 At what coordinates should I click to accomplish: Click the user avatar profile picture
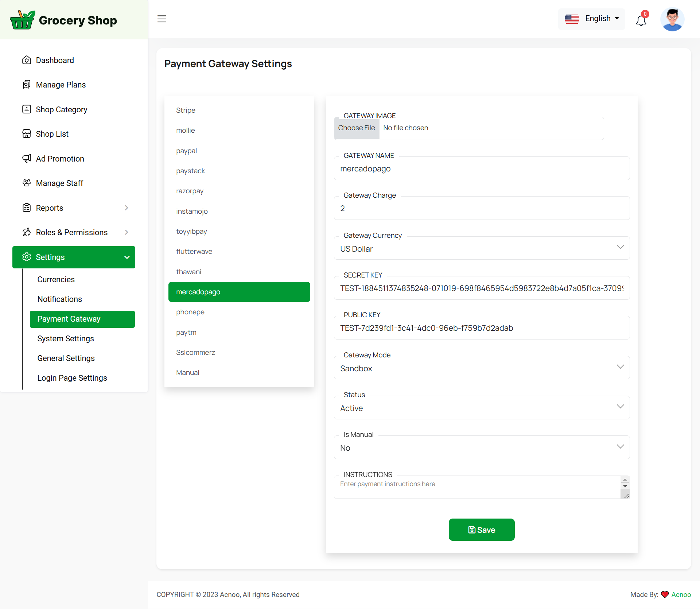672,19
